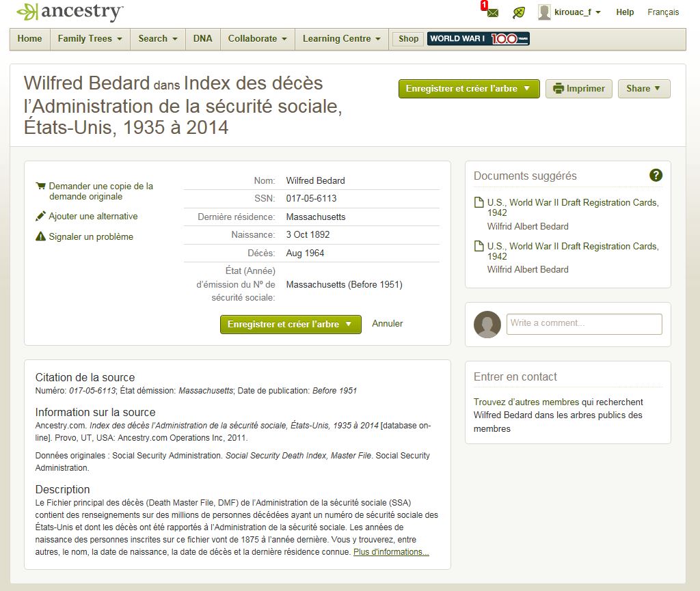Click the Naissance value 3 Oct 1892
The width and height of the screenshot is (700, 591).
308,234
